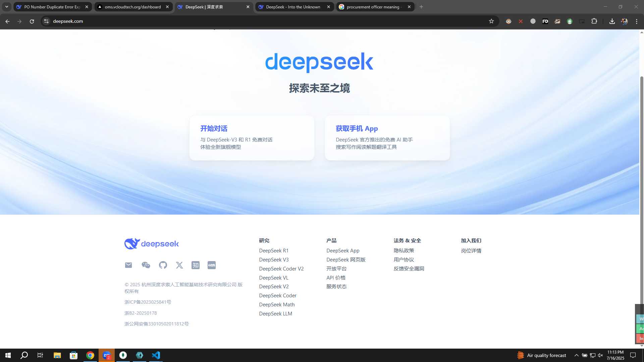Open Microsoft Store from taskbar

click(74, 355)
